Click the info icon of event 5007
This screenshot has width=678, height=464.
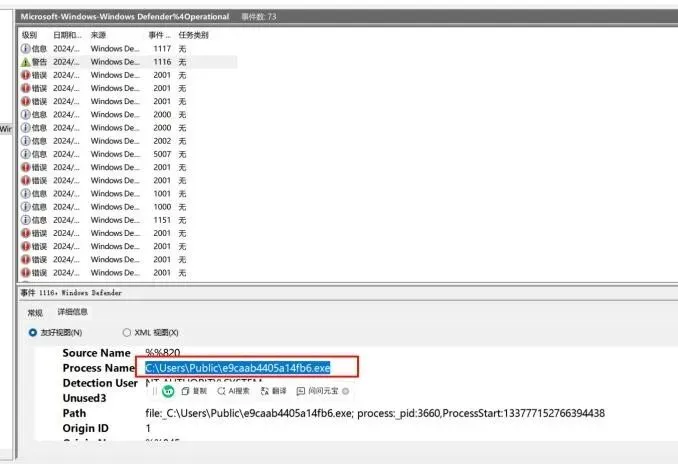26,154
